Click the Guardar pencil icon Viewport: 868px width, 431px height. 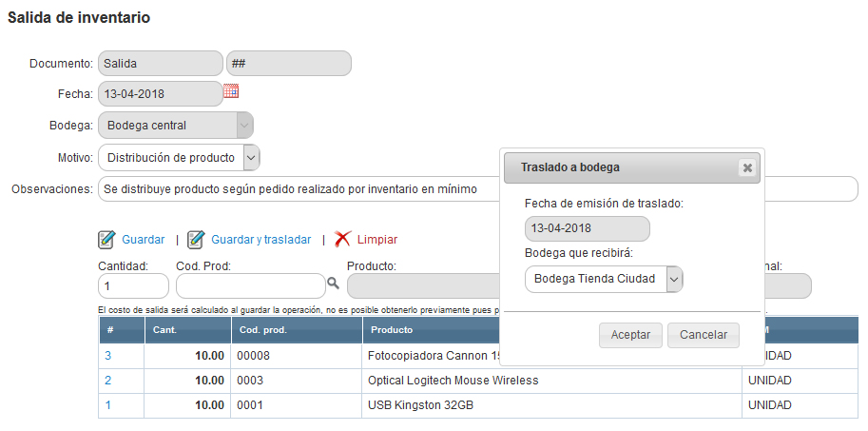coord(106,240)
